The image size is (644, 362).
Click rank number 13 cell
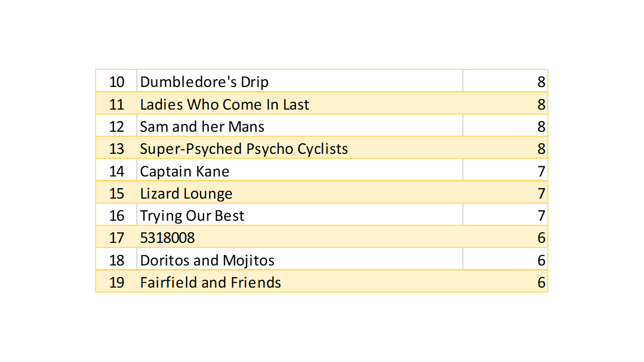[116, 149]
